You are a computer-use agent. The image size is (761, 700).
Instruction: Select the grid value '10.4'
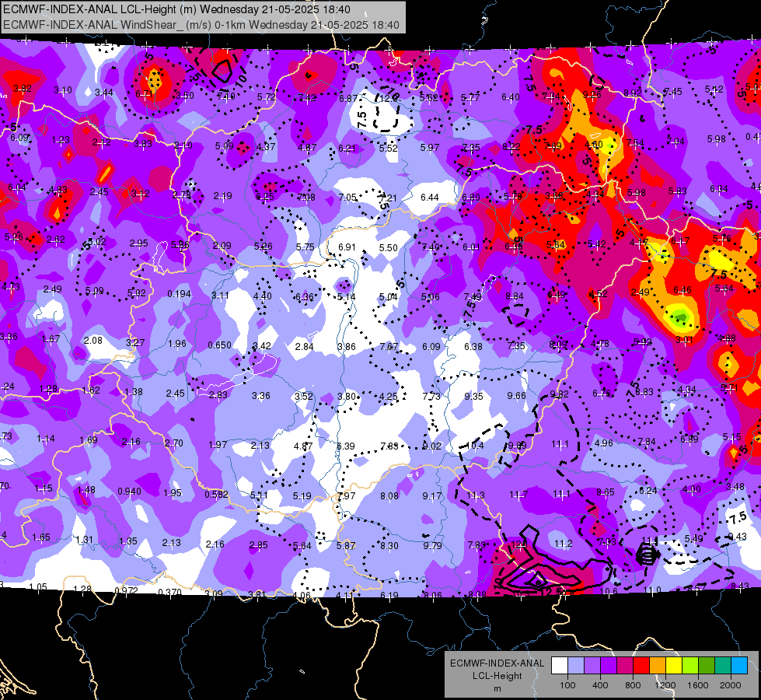[x=475, y=446]
